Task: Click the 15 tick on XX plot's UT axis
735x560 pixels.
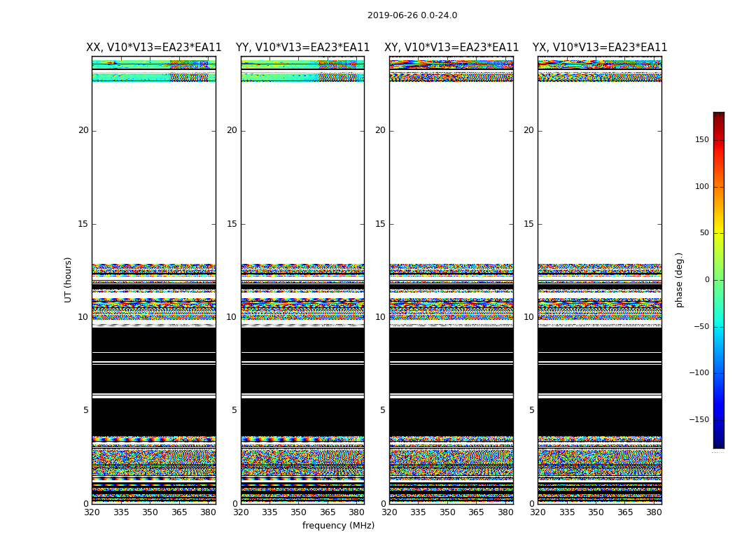Action: coord(83,224)
